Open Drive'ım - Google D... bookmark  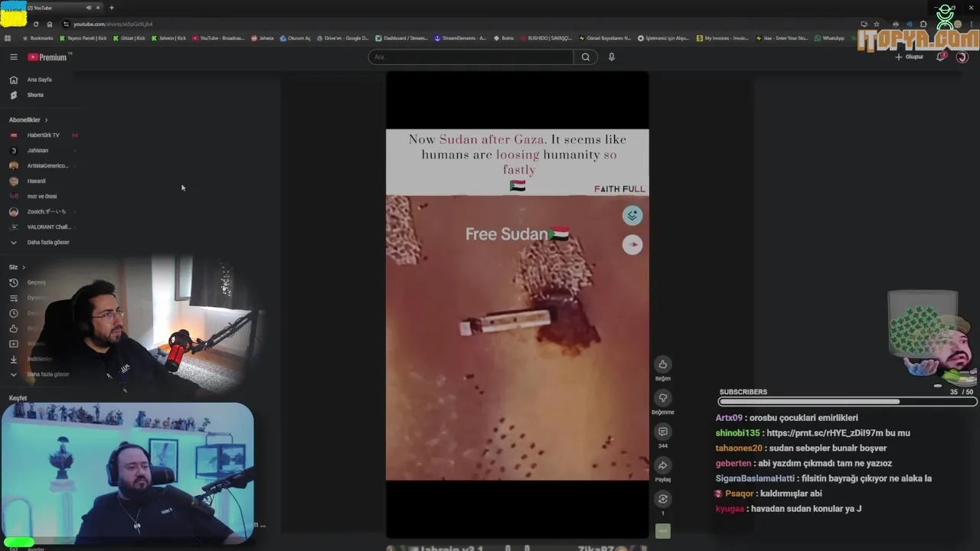(343, 38)
